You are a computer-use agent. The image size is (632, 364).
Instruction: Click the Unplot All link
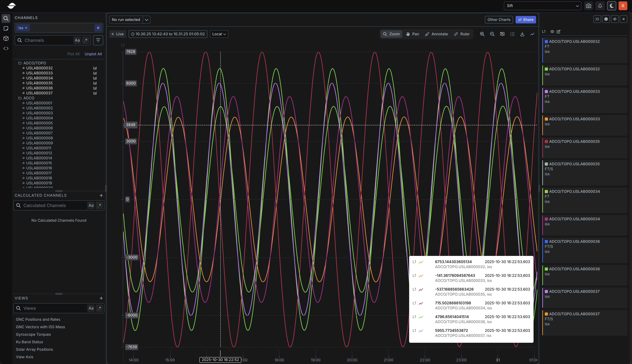tap(93, 54)
